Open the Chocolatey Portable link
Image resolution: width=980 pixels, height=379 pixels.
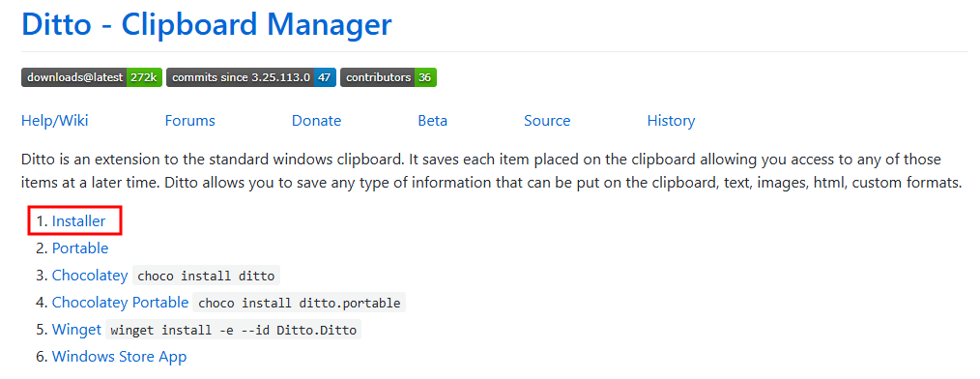point(120,303)
